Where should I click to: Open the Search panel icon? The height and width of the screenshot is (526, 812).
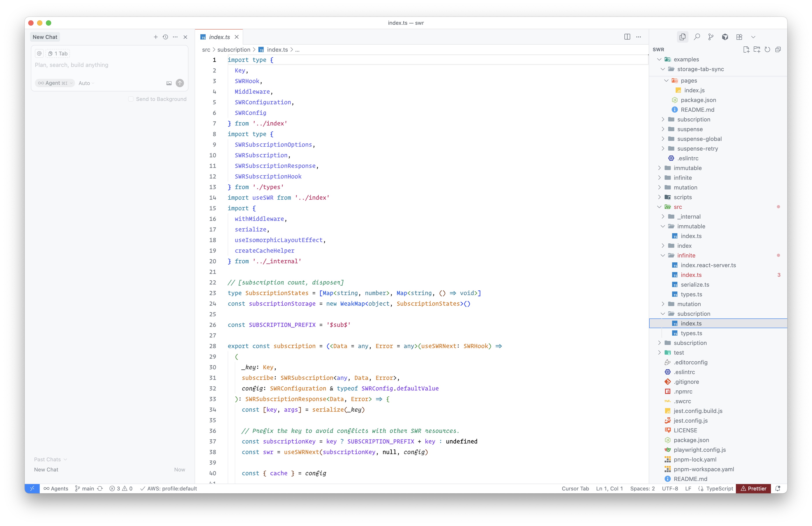pyautogui.click(x=697, y=37)
